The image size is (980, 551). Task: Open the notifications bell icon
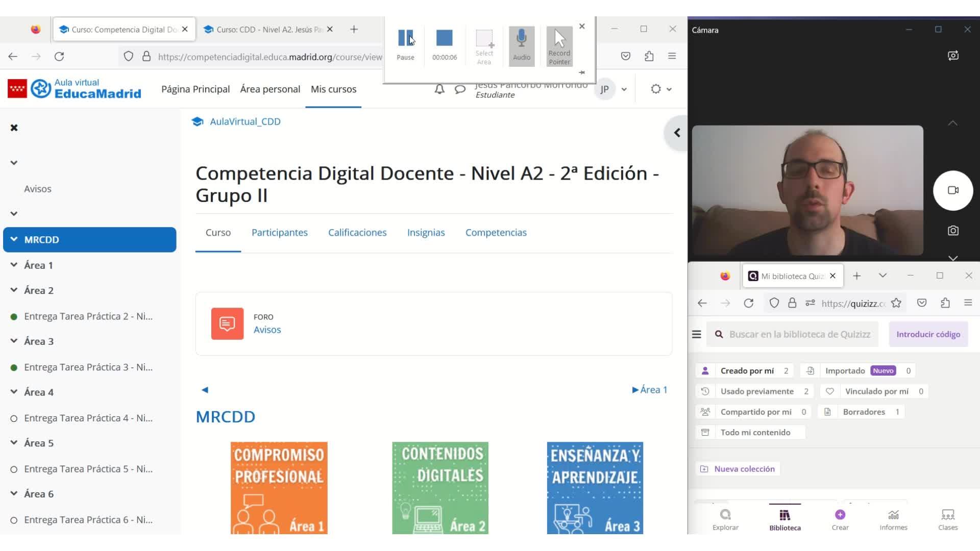point(439,89)
